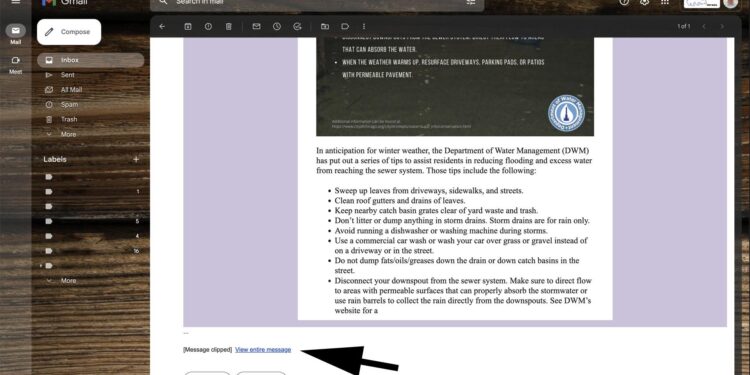Viewport: 750px width, 375px height.
Task: Open the label showing count 5
Action: (90, 221)
